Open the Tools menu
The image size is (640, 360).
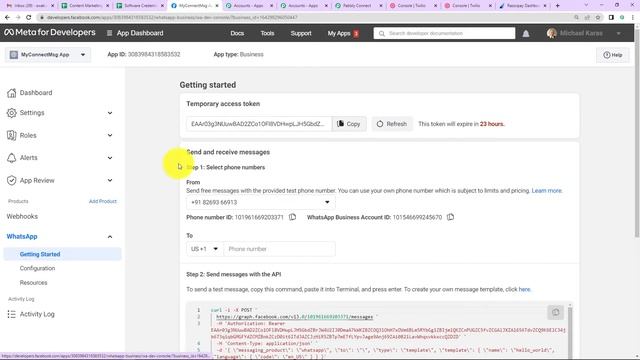coord(267,33)
